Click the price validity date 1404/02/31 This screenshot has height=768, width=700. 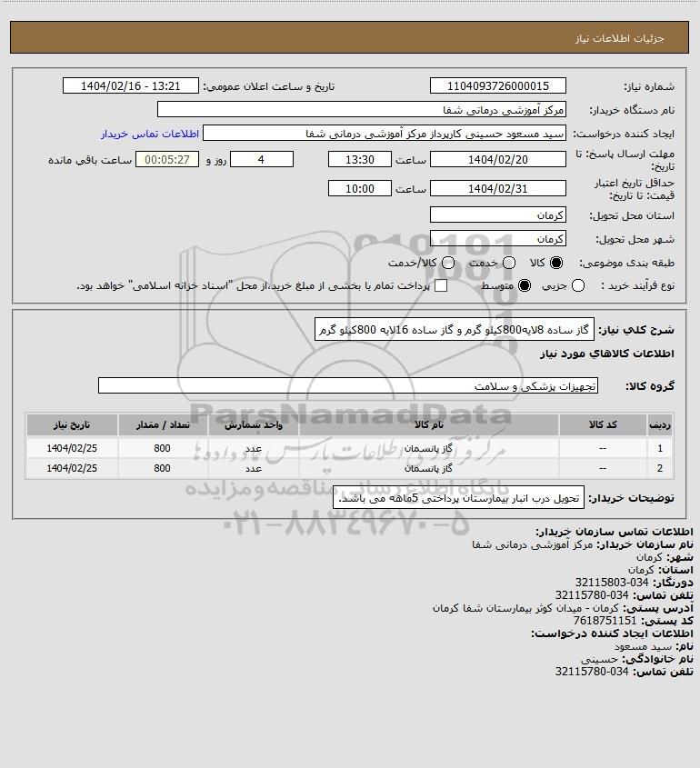[x=497, y=188]
